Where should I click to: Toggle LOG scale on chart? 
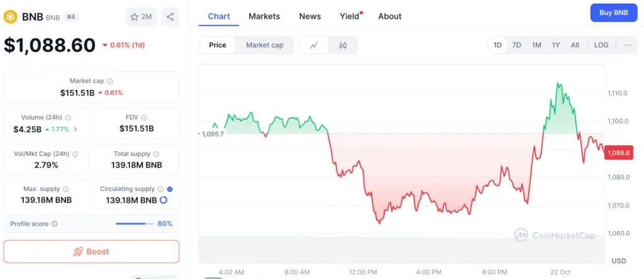tap(601, 45)
